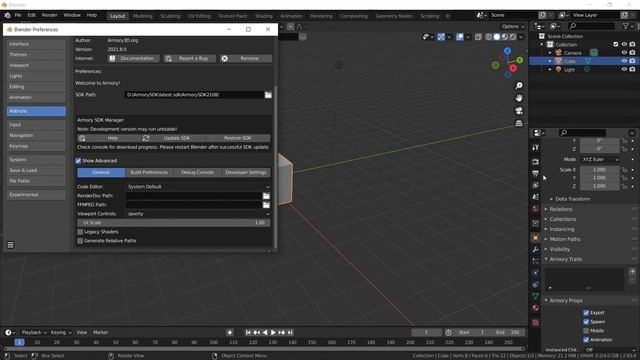Toggle the camera view icon in viewport

point(519,111)
